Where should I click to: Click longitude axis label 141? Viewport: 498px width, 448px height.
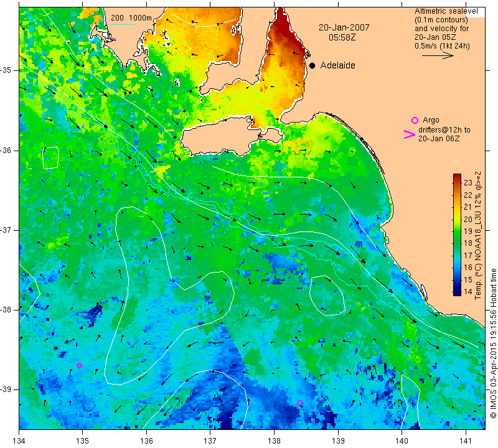(466, 441)
